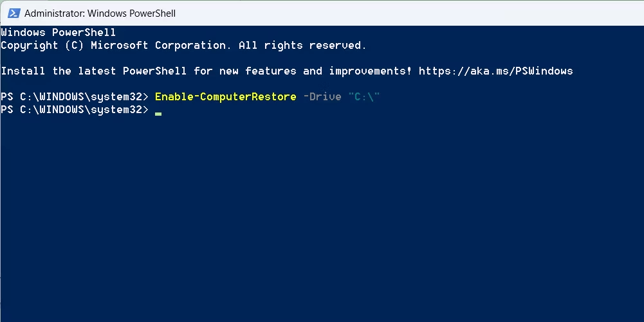Click the word 'improvements!' in the console
Screen dimensions: 644x322
point(371,71)
